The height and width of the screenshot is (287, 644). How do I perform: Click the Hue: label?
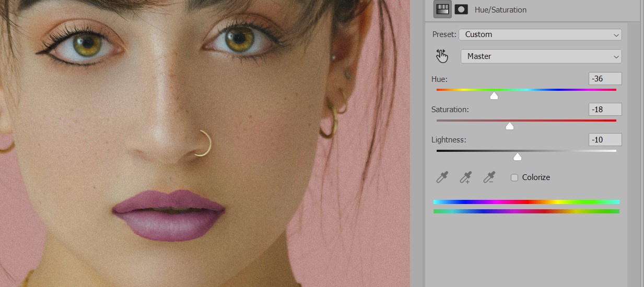(x=439, y=79)
